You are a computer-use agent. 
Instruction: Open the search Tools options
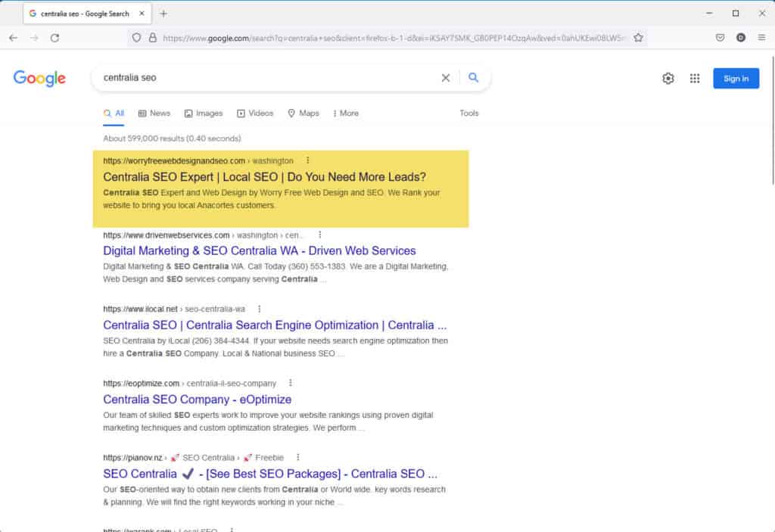coord(468,114)
